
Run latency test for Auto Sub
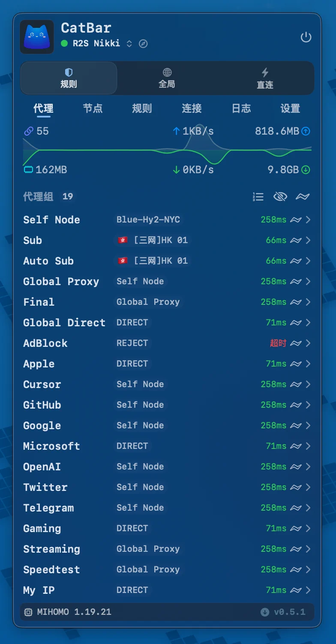pos(296,261)
